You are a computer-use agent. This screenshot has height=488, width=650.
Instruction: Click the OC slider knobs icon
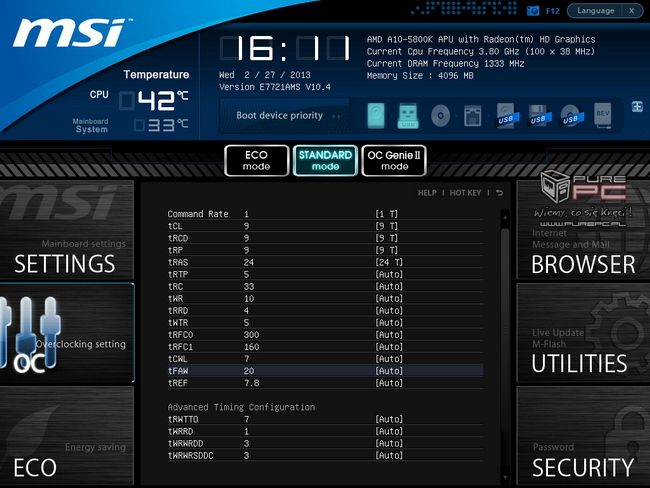pyautogui.click(x=31, y=332)
